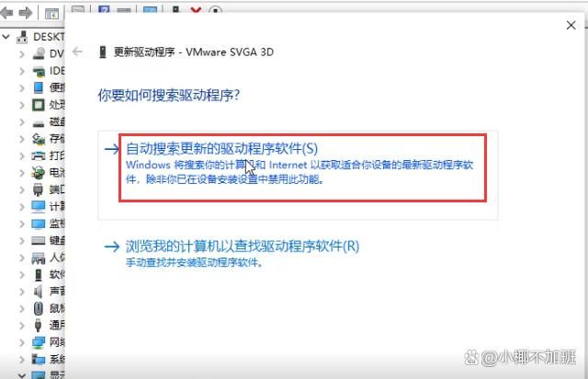Click the toolbar back arrow icon
Image resolution: width=588 pixels, height=379 pixels.
(x=6, y=14)
